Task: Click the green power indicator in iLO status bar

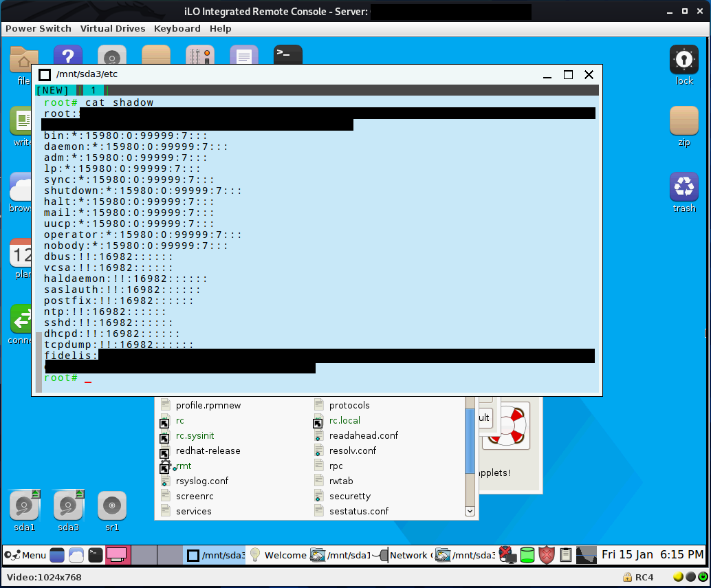Action: tap(703, 577)
